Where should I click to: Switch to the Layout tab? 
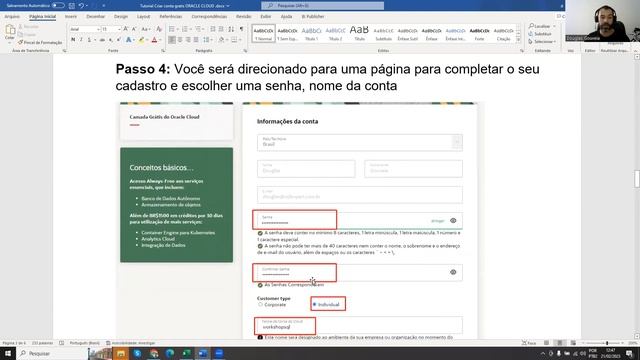143,17
